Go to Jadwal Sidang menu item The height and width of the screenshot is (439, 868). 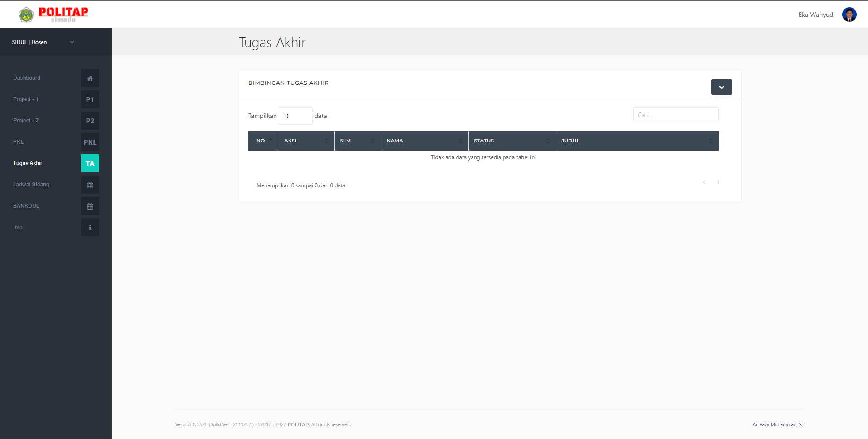click(31, 185)
